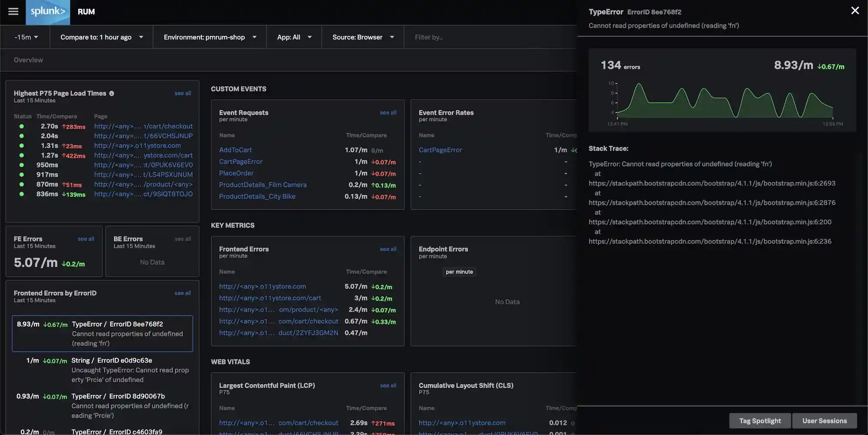Select TypeError ErrorID 8d90067b row
This screenshot has width=868, height=435.
[x=102, y=406]
